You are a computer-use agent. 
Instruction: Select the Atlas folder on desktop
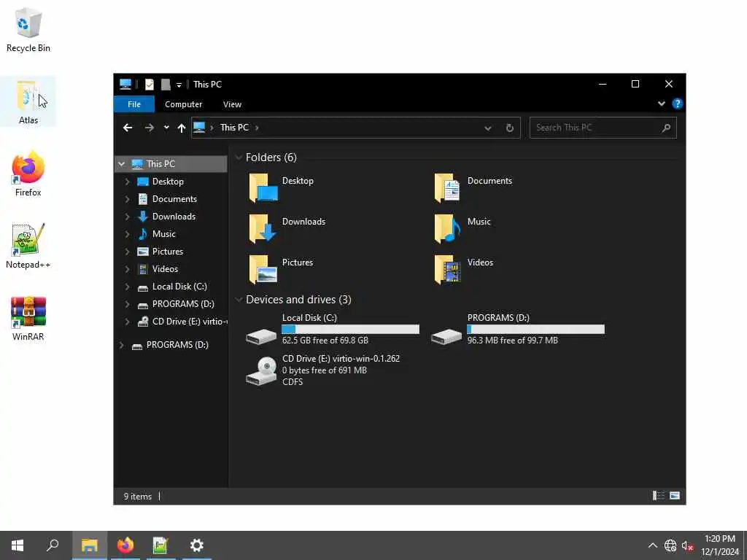[28, 102]
